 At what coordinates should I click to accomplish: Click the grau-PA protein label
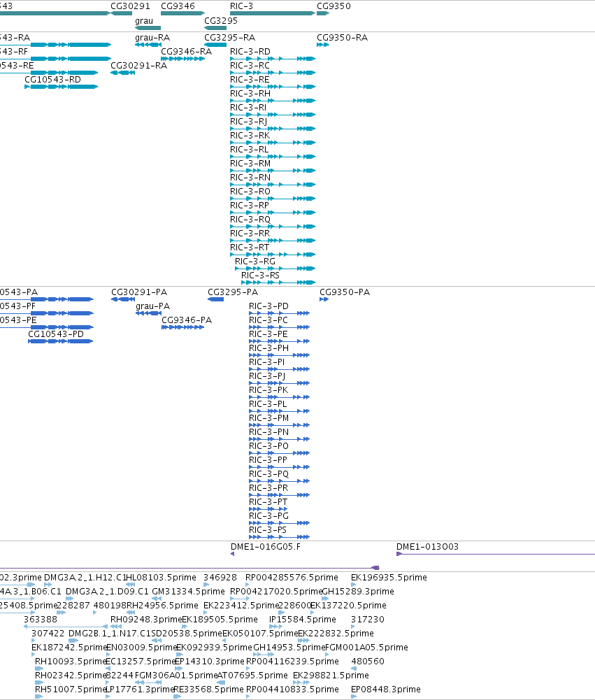(152, 306)
